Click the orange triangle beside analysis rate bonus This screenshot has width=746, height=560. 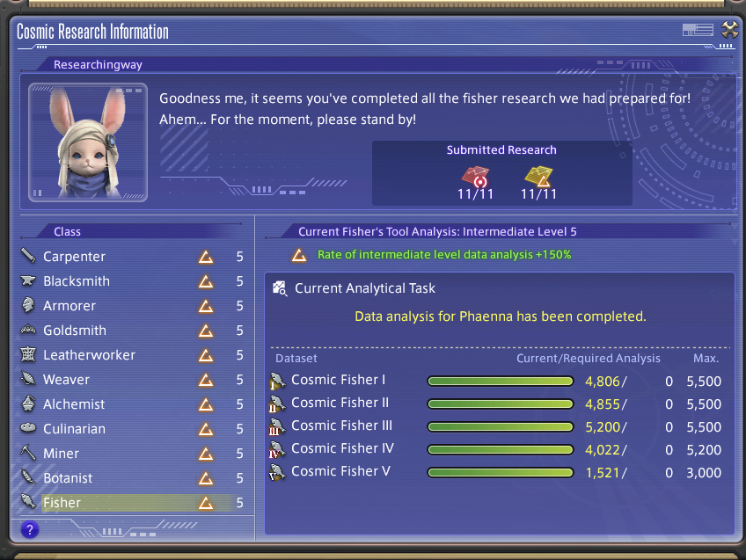(299, 255)
